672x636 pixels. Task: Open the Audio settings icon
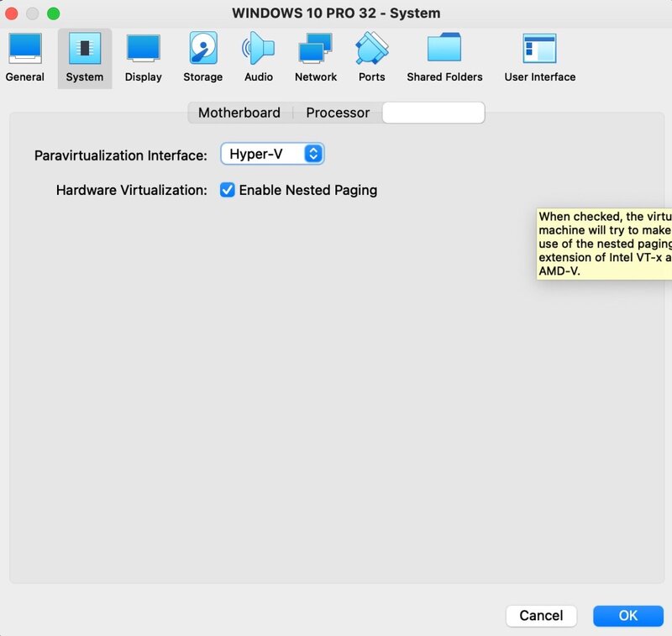click(259, 58)
